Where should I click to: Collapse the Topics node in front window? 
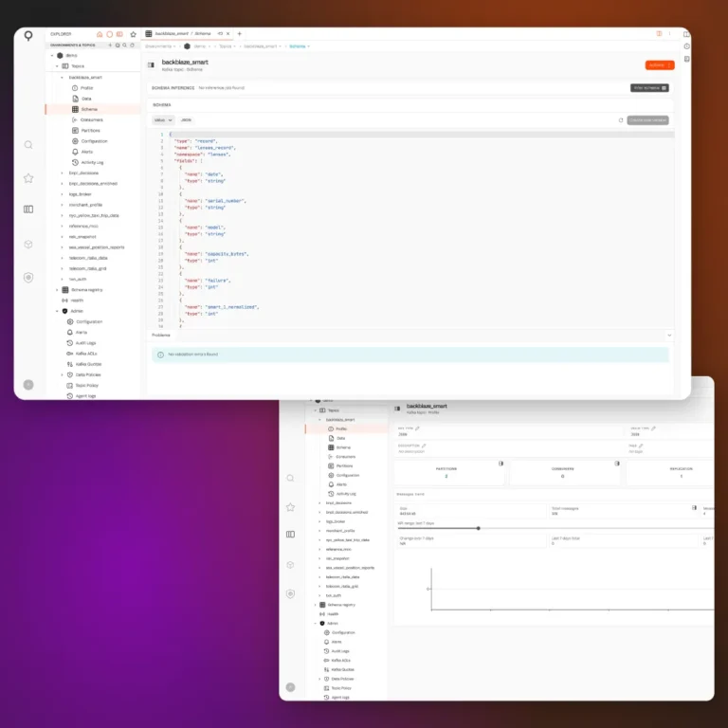pos(57,66)
